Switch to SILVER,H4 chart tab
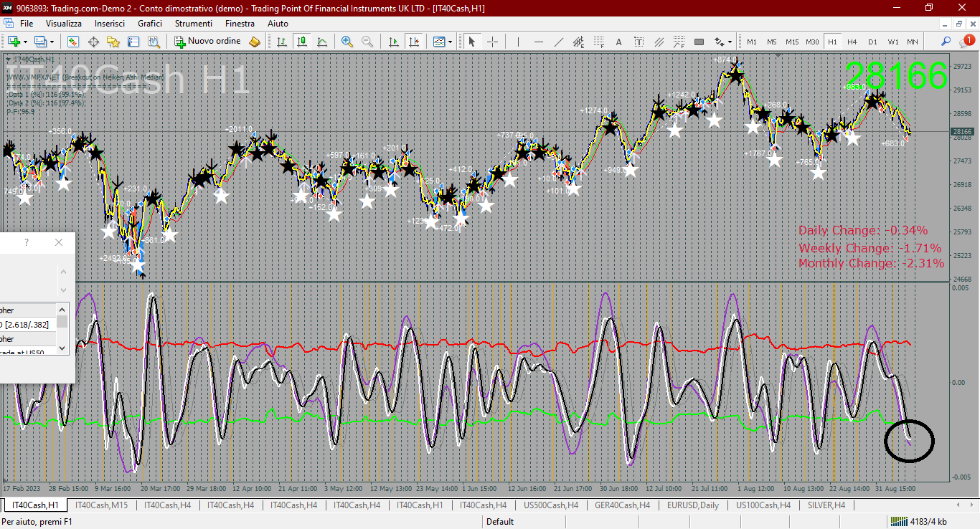The image size is (980, 529). point(826,505)
